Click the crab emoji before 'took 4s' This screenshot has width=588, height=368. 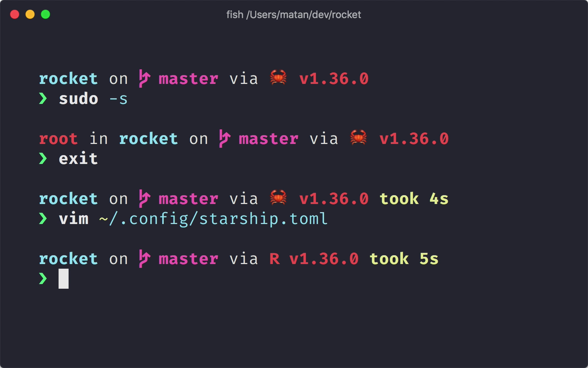tap(278, 197)
